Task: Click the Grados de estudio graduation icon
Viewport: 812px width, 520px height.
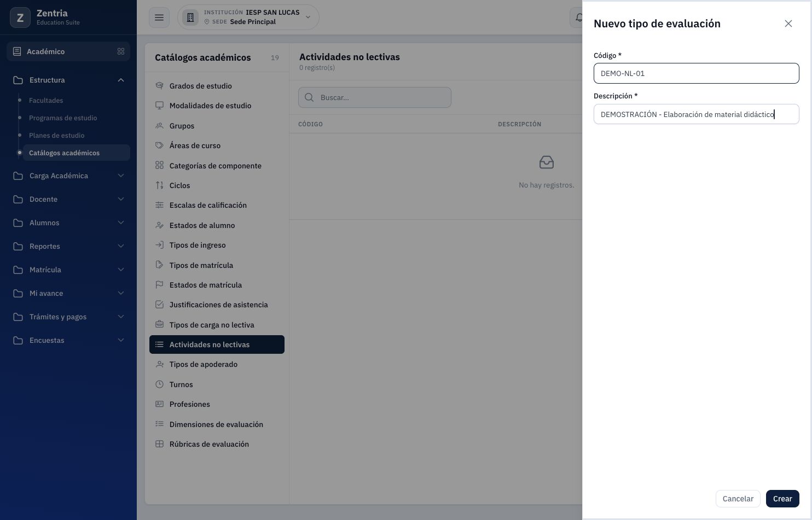Action: click(x=159, y=86)
